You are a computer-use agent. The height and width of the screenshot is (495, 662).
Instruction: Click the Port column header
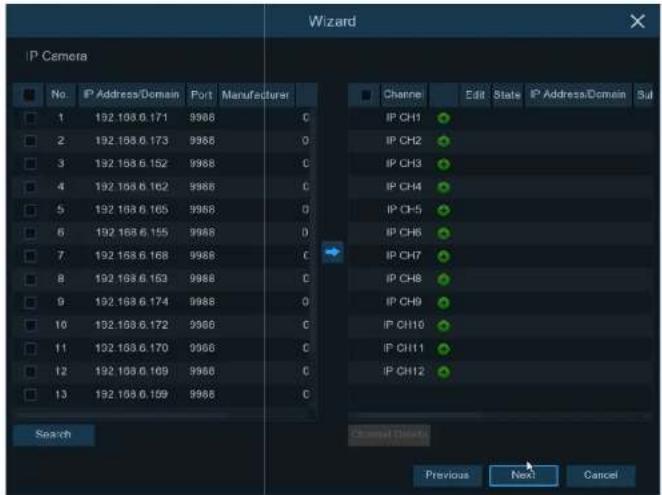[201, 95]
